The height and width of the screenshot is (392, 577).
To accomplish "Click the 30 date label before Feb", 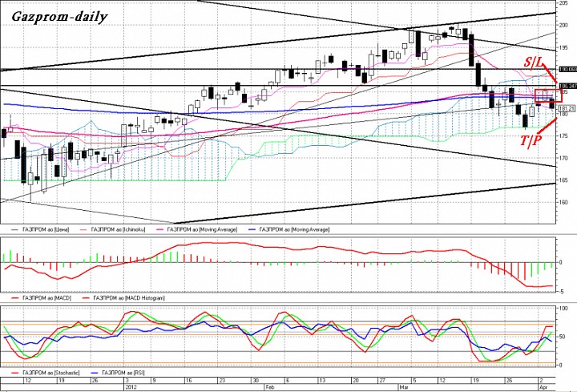I will click(x=256, y=381).
